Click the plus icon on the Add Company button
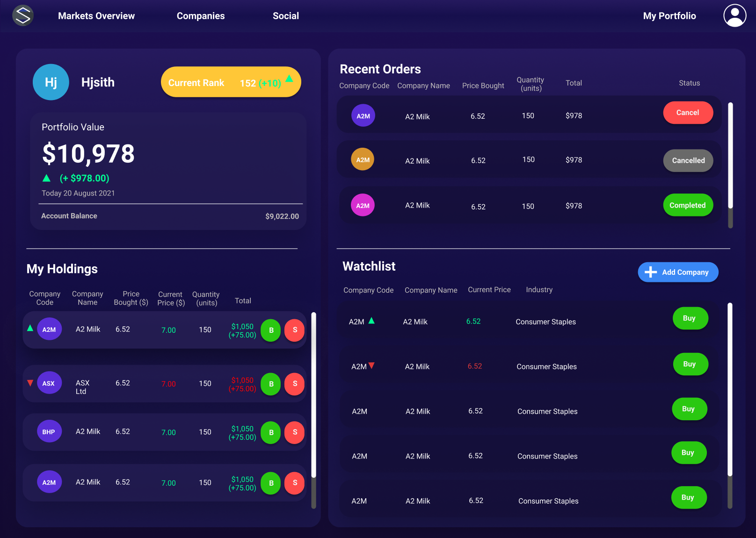 click(651, 272)
